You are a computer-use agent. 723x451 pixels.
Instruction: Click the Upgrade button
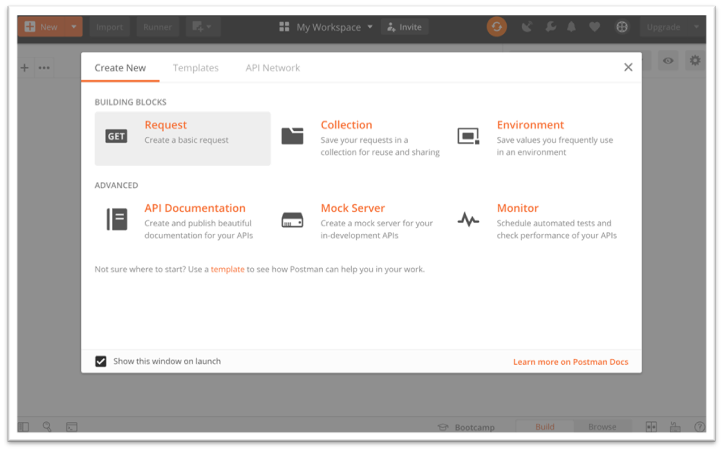[x=663, y=27]
